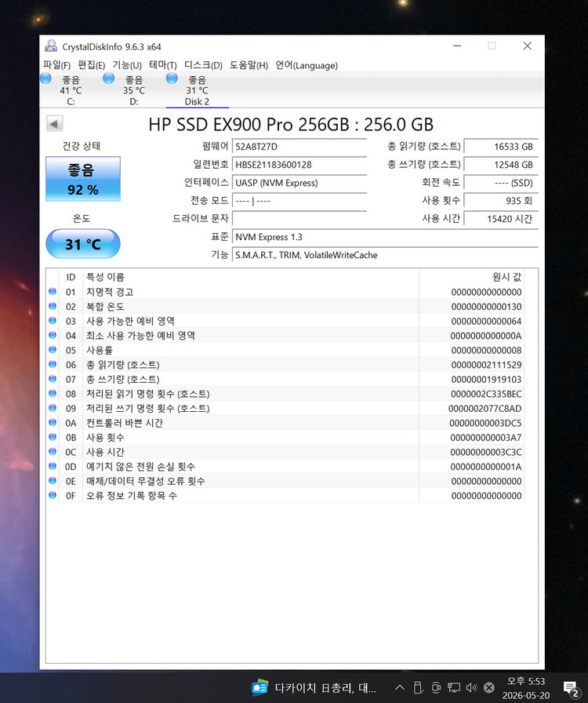Click status dot for 0D 예기치 않은 전원 손실
This screenshot has width=588, height=703.
pos(53,466)
